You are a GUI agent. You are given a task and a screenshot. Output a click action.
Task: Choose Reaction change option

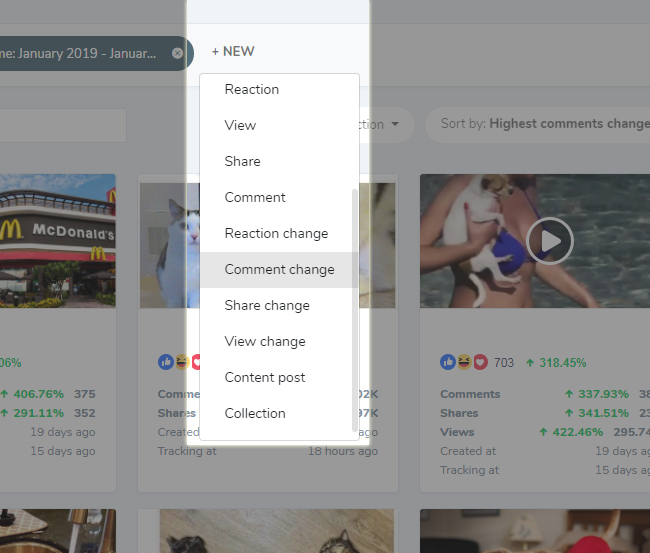coord(279,233)
